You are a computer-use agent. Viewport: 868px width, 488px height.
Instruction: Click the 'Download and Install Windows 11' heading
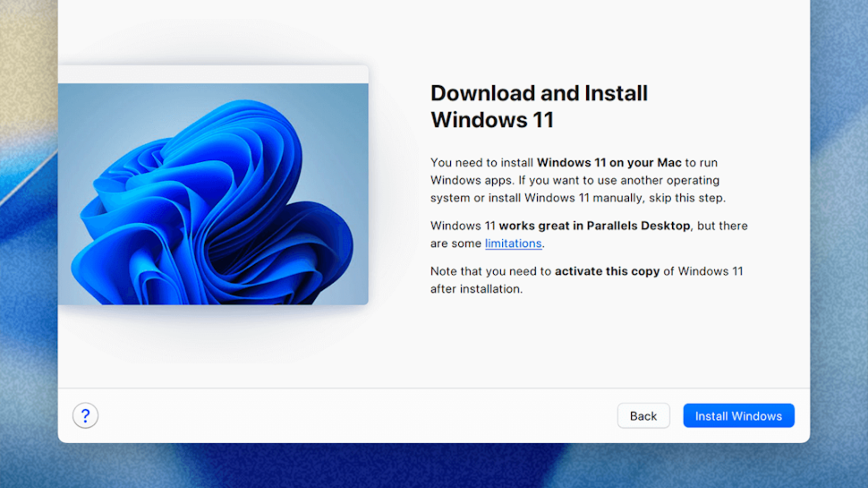pos(539,107)
